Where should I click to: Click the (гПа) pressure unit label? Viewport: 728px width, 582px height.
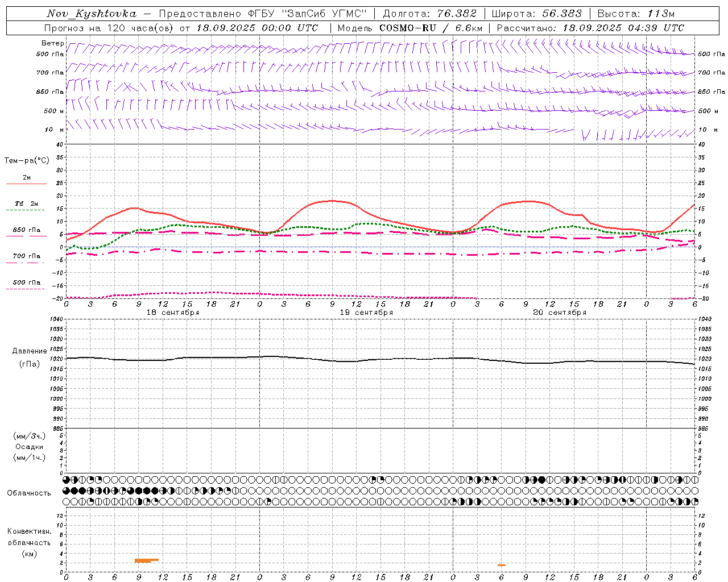[x=30, y=364]
